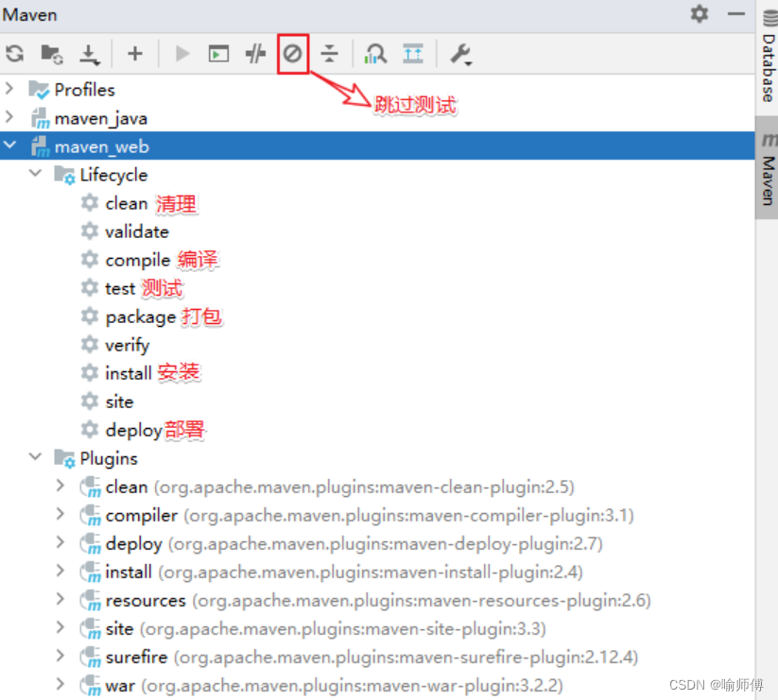Expand the Profiles node
The image size is (778, 700).
coord(9,89)
